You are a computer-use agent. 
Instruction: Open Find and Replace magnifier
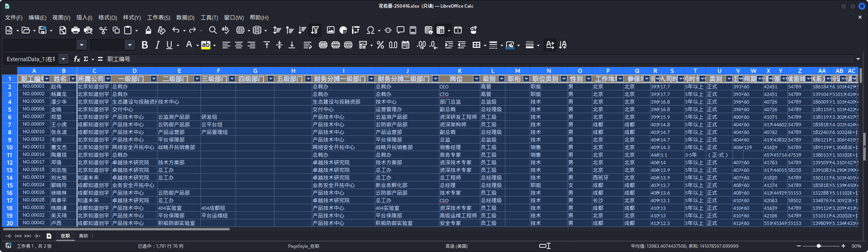click(213, 30)
